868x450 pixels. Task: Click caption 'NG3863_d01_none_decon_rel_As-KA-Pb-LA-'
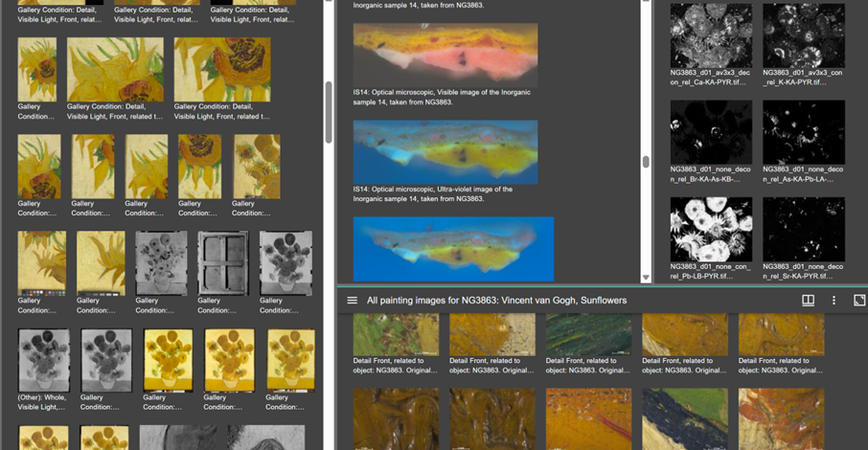tap(803, 174)
